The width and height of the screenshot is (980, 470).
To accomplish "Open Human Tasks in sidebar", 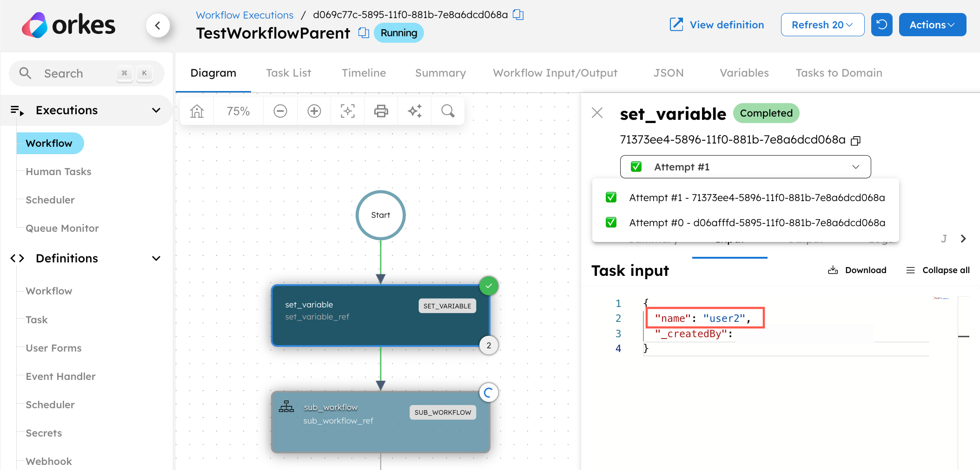I will pyautogui.click(x=59, y=171).
